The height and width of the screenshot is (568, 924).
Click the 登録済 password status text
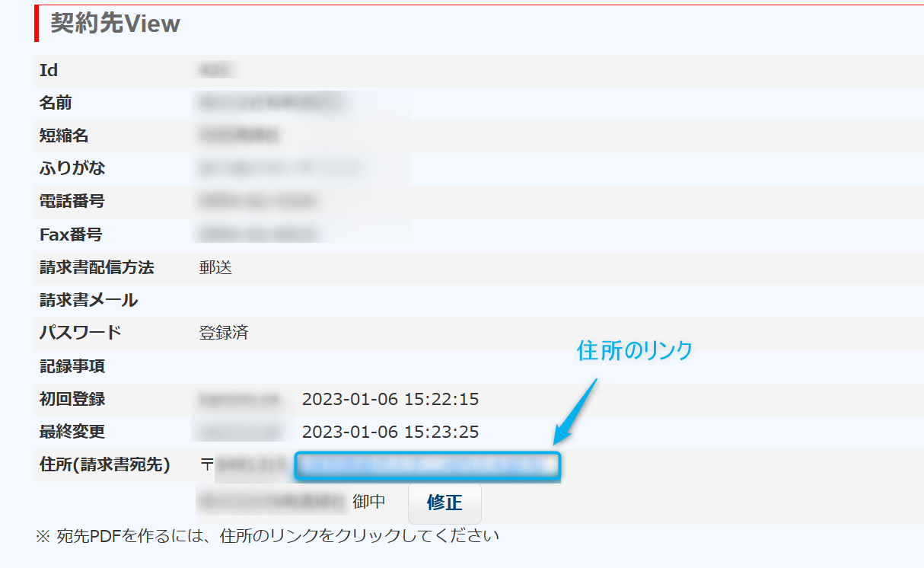(224, 333)
